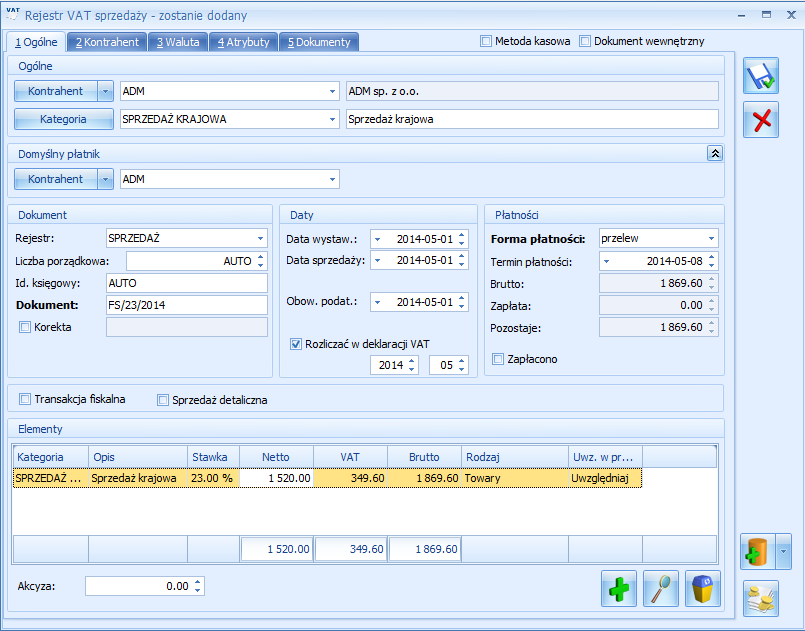The image size is (805, 631).
Task: Click the 349.60 VAT cell in row
Action: click(350, 478)
